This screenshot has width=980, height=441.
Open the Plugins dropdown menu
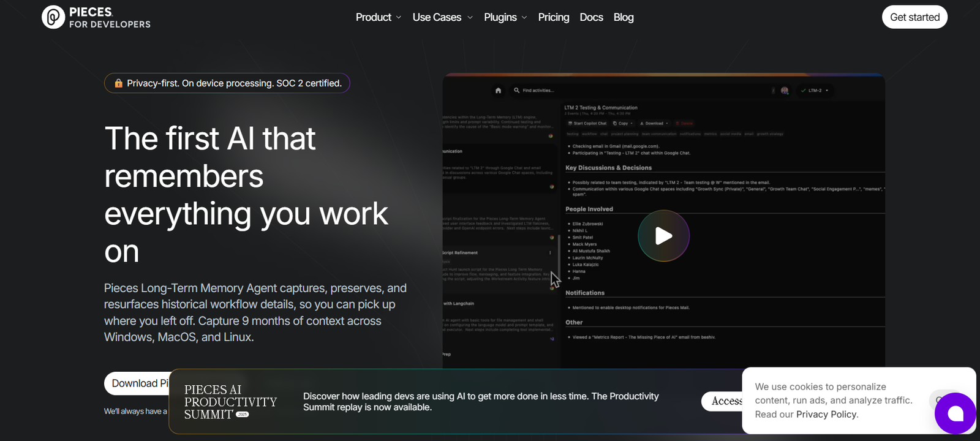[505, 17]
